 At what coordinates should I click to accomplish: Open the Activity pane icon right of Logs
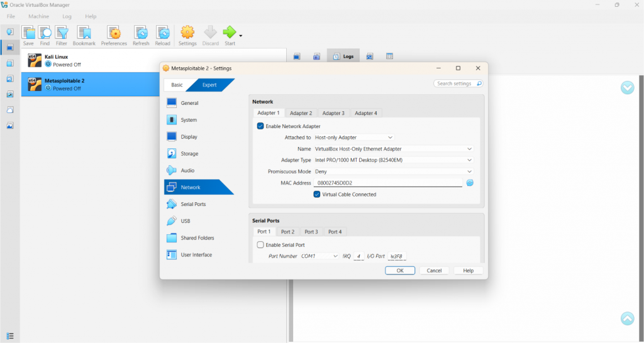370,56
